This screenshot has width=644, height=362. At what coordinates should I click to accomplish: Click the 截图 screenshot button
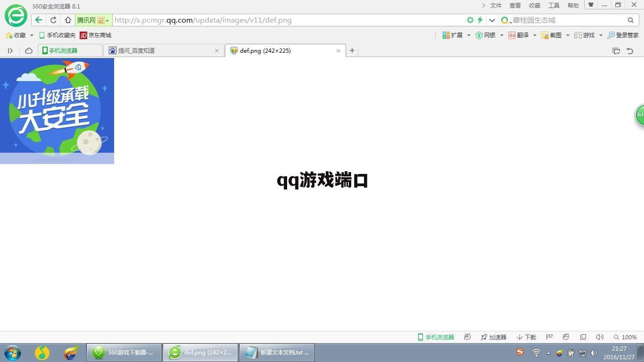tap(552, 35)
